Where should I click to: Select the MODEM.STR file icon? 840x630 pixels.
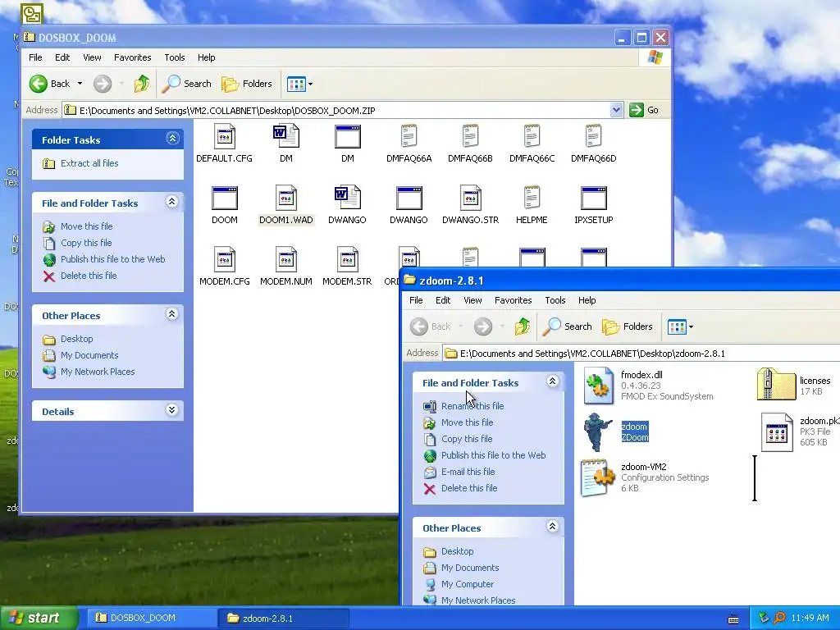pyautogui.click(x=348, y=259)
